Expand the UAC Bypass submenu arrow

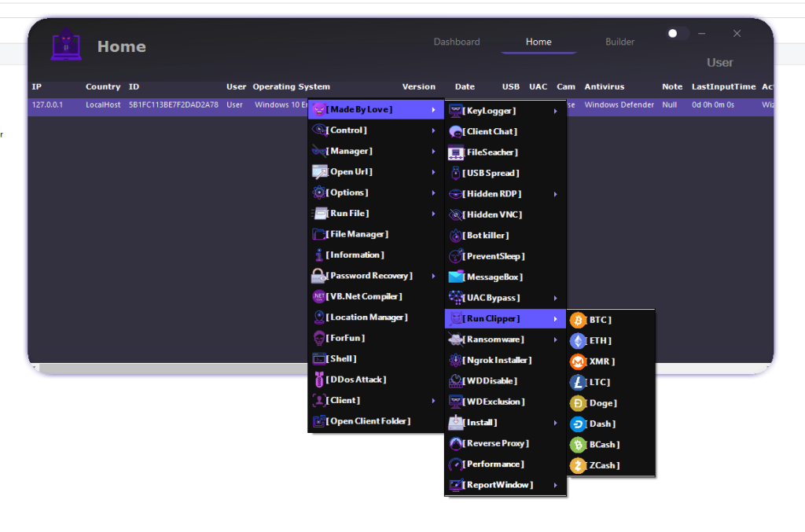556,298
